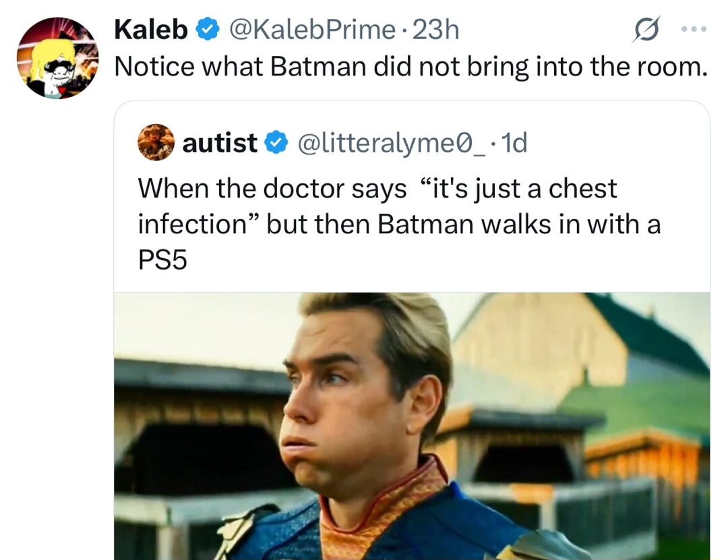Screen dimensions: 728x560
Task: Click "PS5" in the quoted tweet
Action: 162,260
